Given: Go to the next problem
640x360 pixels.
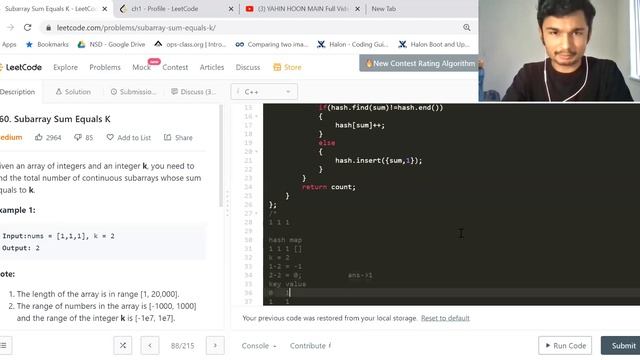Looking at the screenshot, I should pyautogui.click(x=215, y=346).
